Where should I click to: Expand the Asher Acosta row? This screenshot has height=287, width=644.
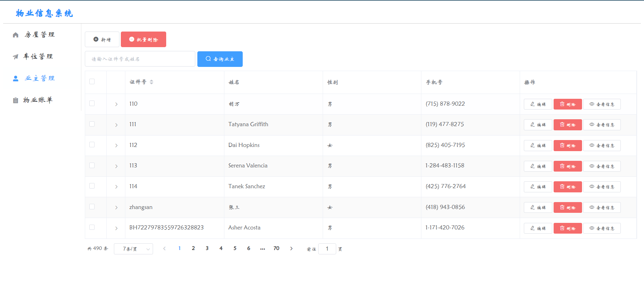point(116,228)
